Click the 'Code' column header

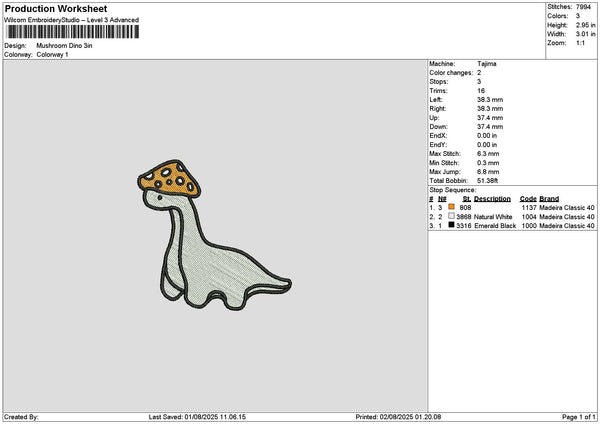click(528, 199)
